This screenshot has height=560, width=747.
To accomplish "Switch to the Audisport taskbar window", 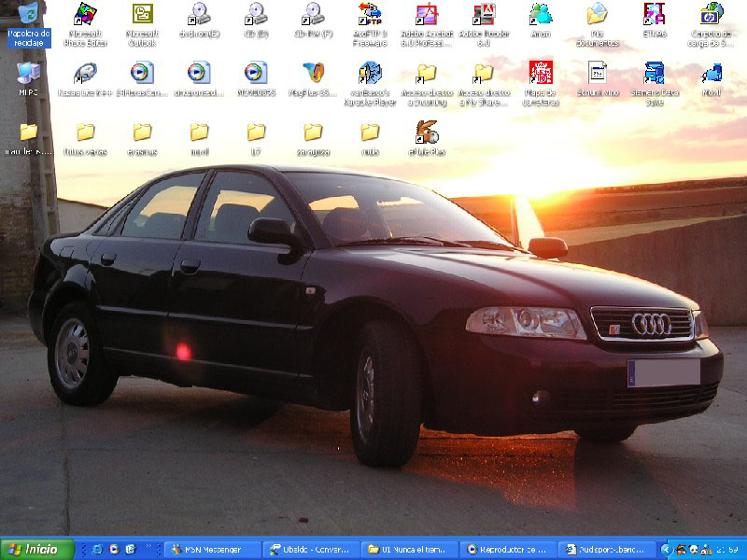I will tap(606, 550).
